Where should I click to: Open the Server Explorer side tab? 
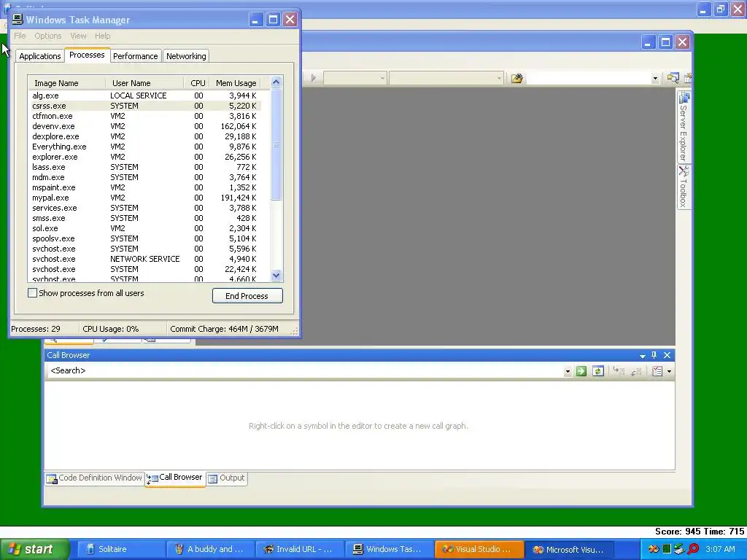point(684,127)
